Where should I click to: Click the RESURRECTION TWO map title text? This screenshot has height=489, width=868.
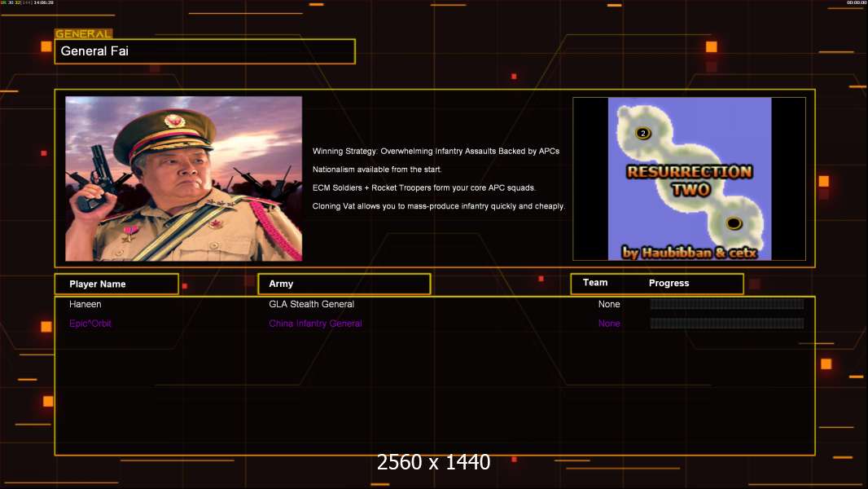click(x=690, y=181)
